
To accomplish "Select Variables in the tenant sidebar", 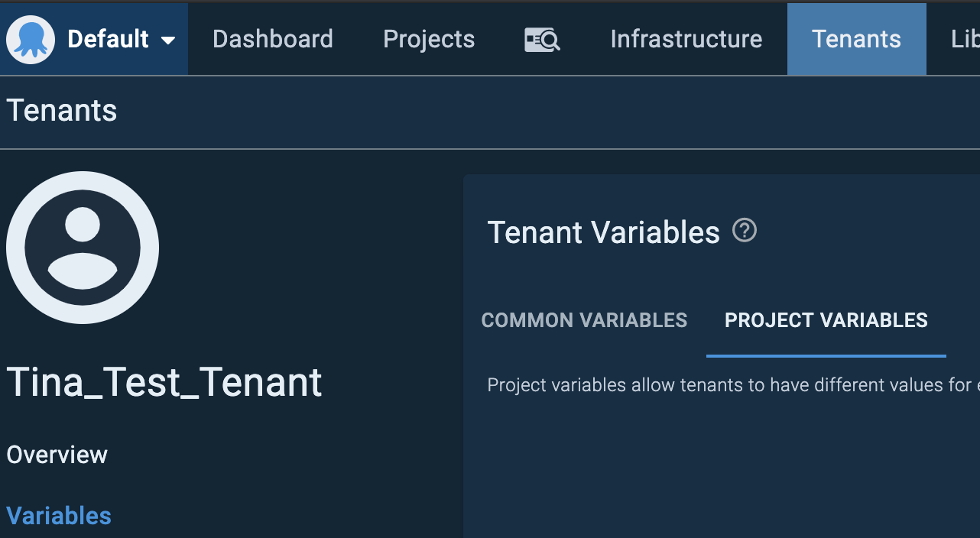I will pos(58,515).
